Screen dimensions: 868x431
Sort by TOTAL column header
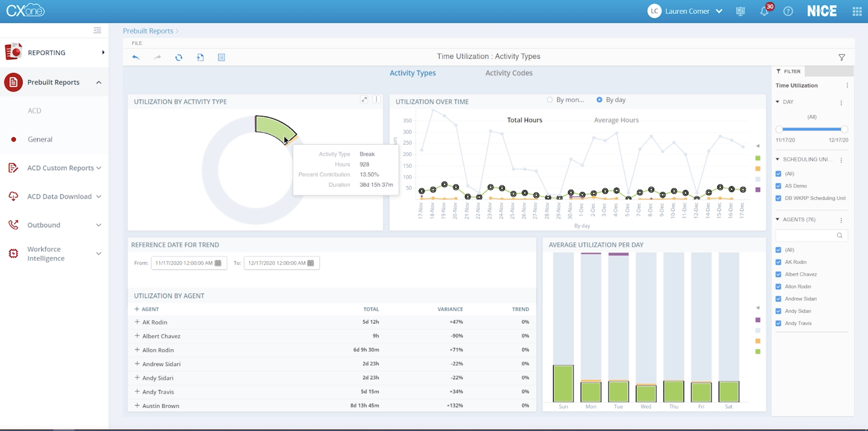pos(371,309)
